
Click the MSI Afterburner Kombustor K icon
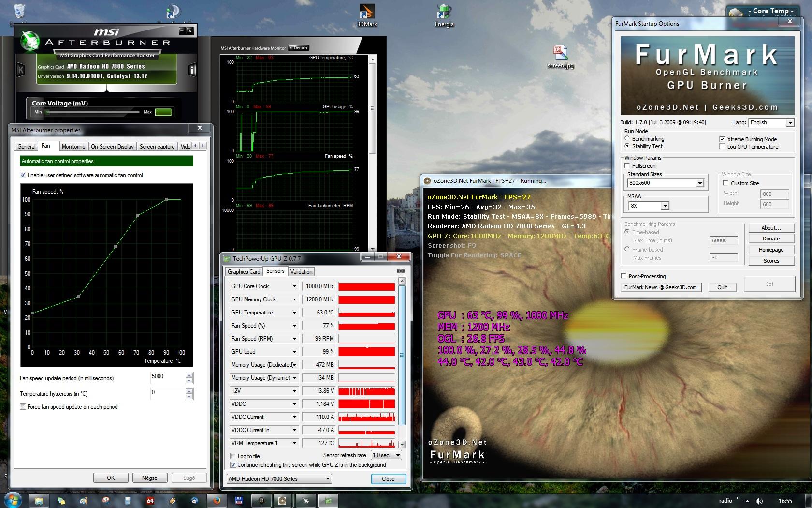[x=21, y=70]
